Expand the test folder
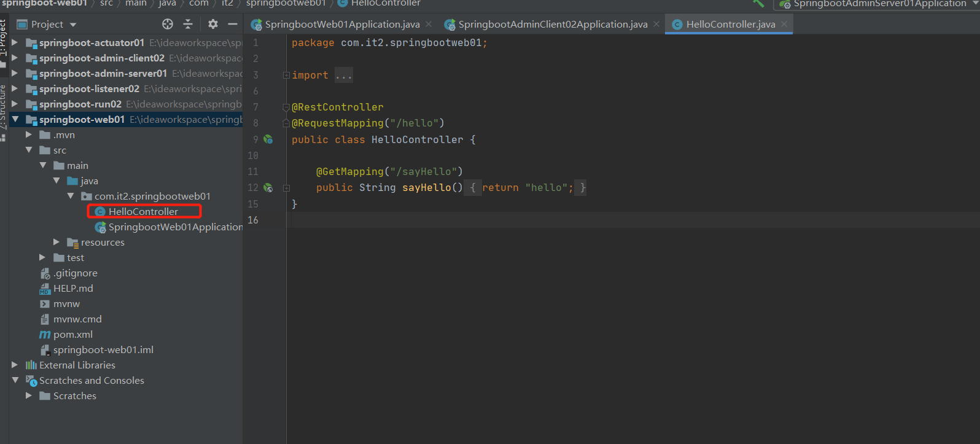Screen dimensions: 980x444 pos(42,257)
